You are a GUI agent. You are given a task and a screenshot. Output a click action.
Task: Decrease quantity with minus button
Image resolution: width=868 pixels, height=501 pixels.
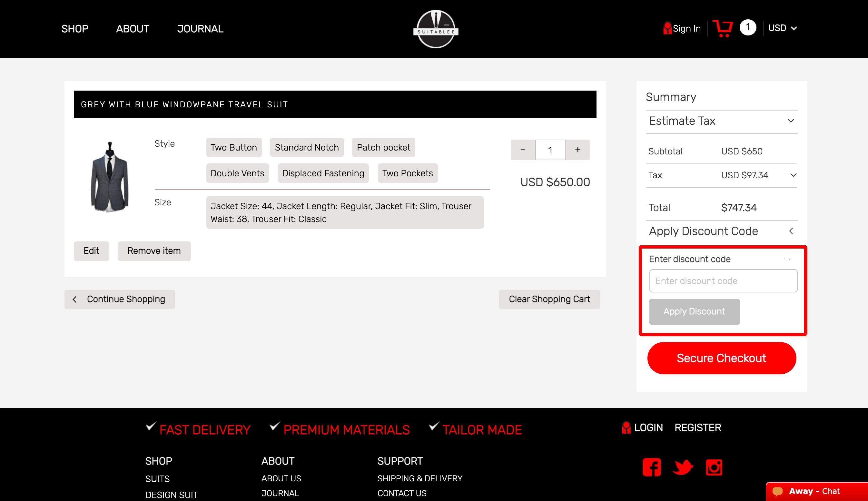coord(523,150)
